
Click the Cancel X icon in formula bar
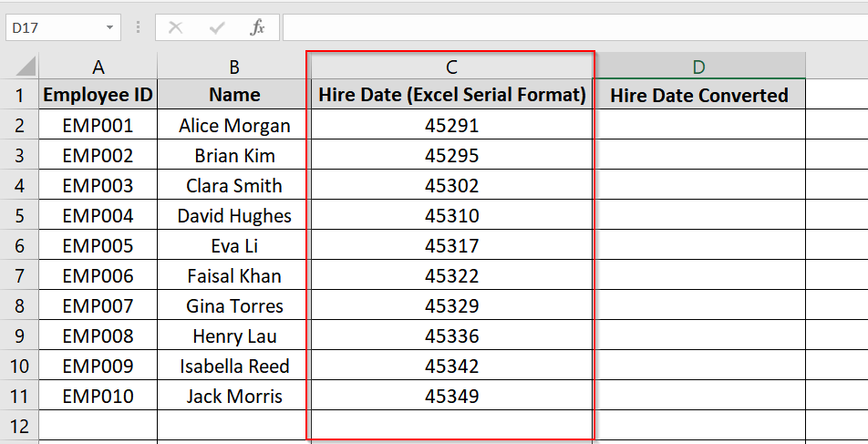pyautogui.click(x=175, y=27)
